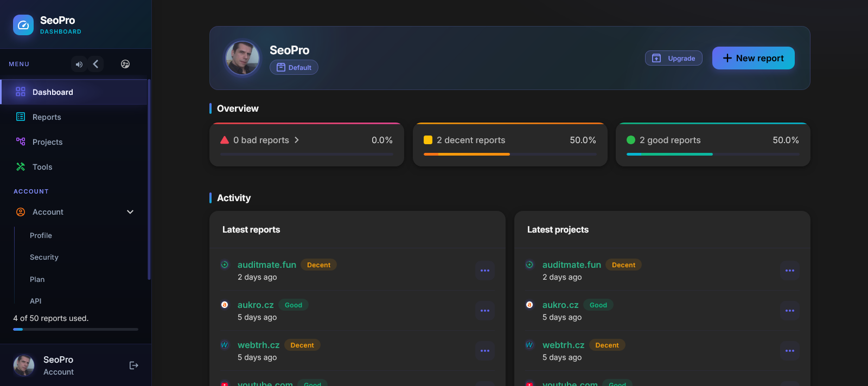Click the sidebar vertical scrollbar
This screenshot has height=386, width=868.
pyautogui.click(x=149, y=179)
